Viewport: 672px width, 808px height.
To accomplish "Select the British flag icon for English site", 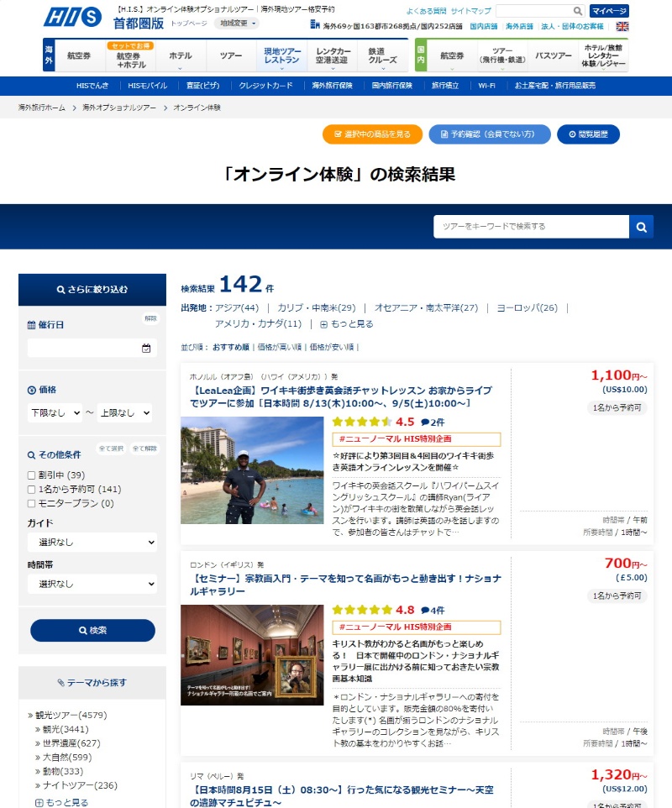I will tap(622, 27).
